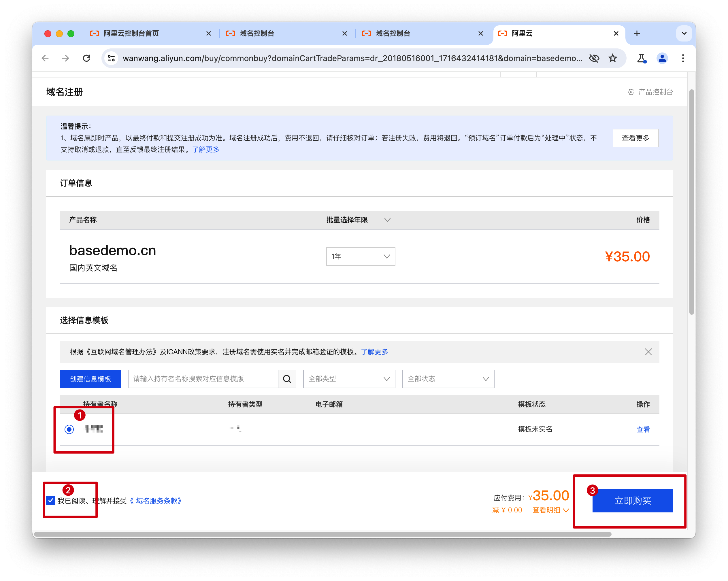Image resolution: width=728 pixels, height=581 pixels.
Task: Click the magnifier search icon
Action: click(287, 379)
